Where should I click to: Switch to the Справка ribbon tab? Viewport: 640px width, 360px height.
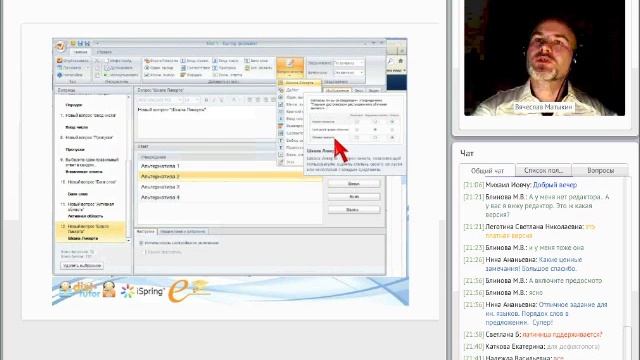(x=104, y=52)
